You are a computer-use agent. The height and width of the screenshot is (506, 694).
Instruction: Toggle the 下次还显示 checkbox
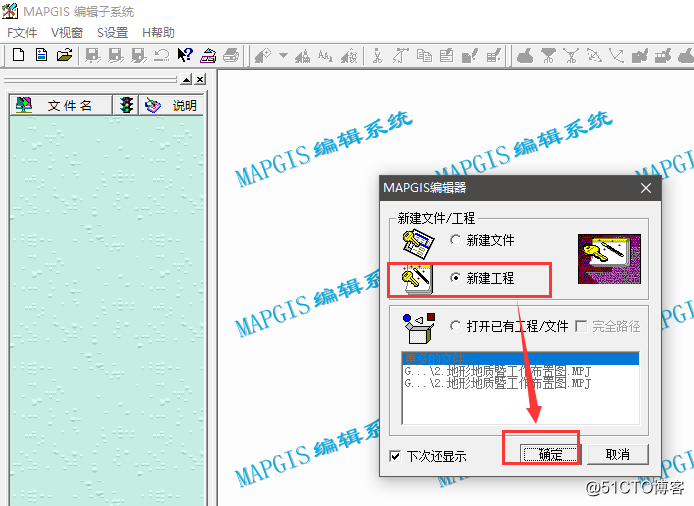[x=395, y=456]
